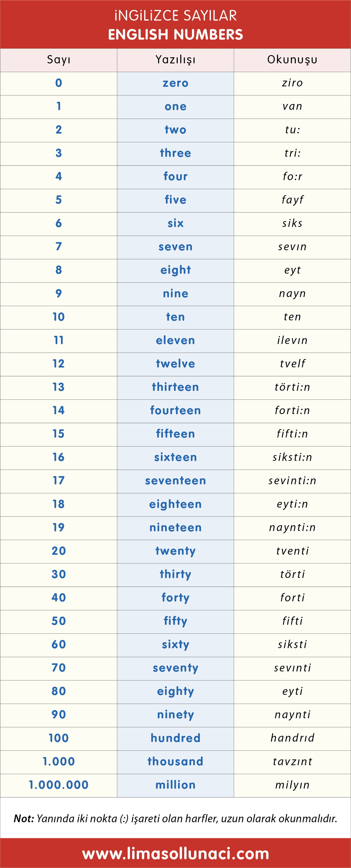Select the Sayı column header
351x868 pixels.
point(59,60)
